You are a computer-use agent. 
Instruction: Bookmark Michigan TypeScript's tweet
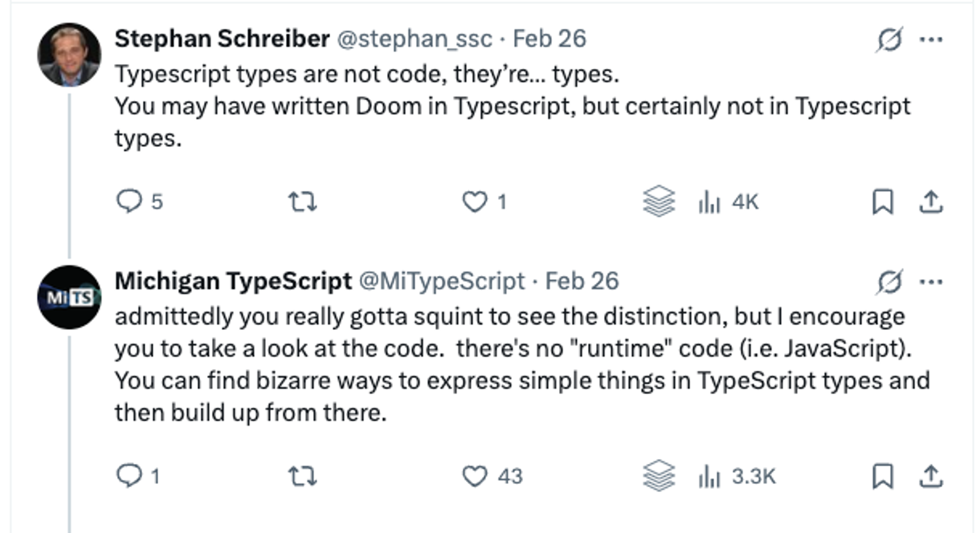coord(882,475)
